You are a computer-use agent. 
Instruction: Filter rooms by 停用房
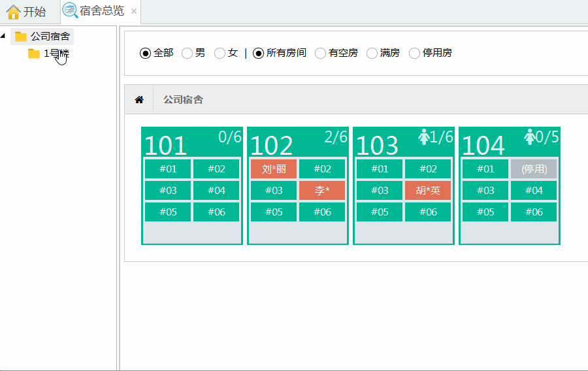click(x=414, y=53)
